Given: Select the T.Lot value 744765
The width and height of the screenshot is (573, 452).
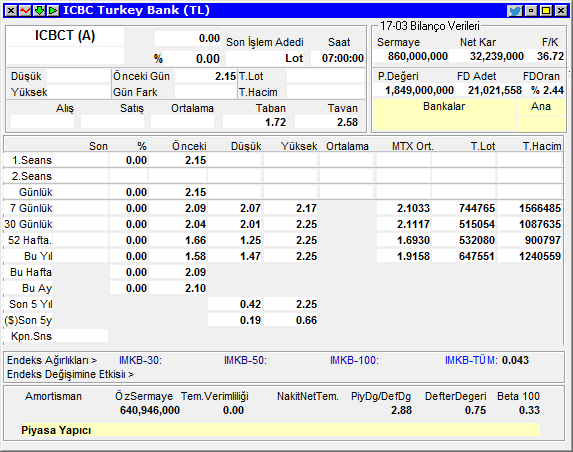Looking at the screenshot, I should (x=477, y=208).
